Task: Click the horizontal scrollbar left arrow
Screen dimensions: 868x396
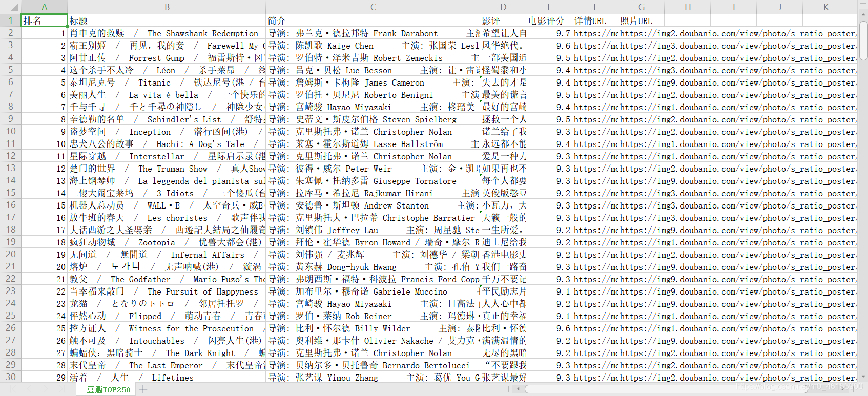Action: pyautogui.click(x=519, y=389)
